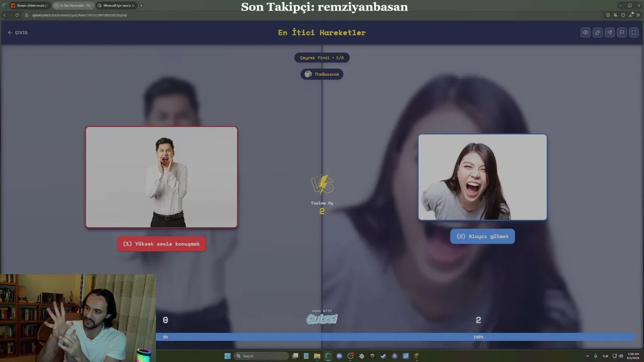The width and height of the screenshot is (644, 362).
Task: Open Discord from the taskbar
Action: [x=339, y=356]
